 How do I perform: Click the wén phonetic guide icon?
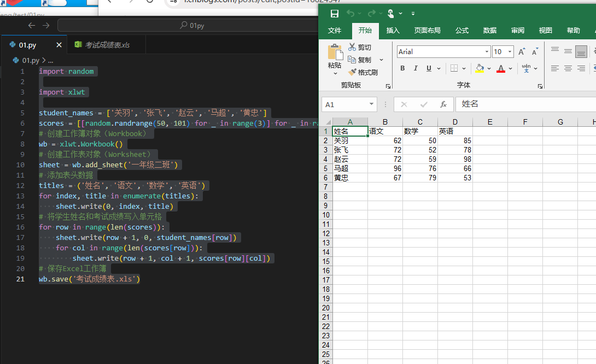[526, 68]
